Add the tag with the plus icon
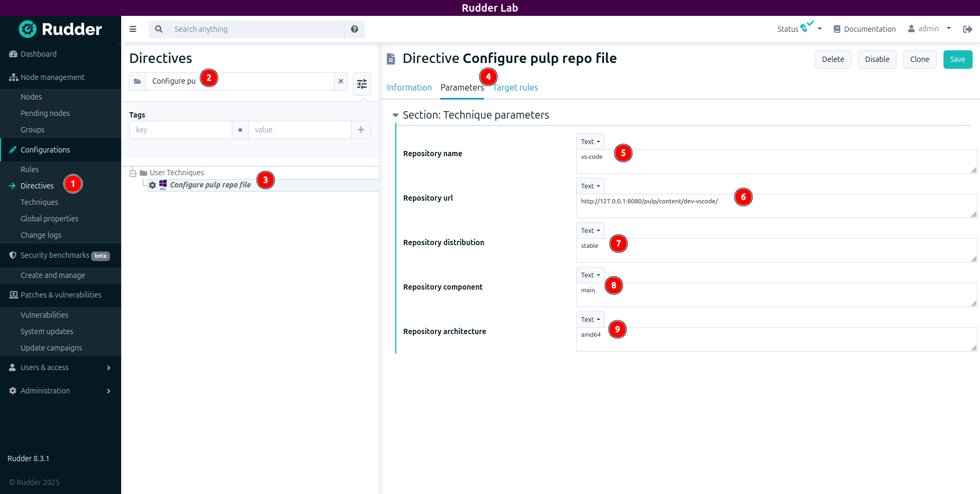 [361, 130]
